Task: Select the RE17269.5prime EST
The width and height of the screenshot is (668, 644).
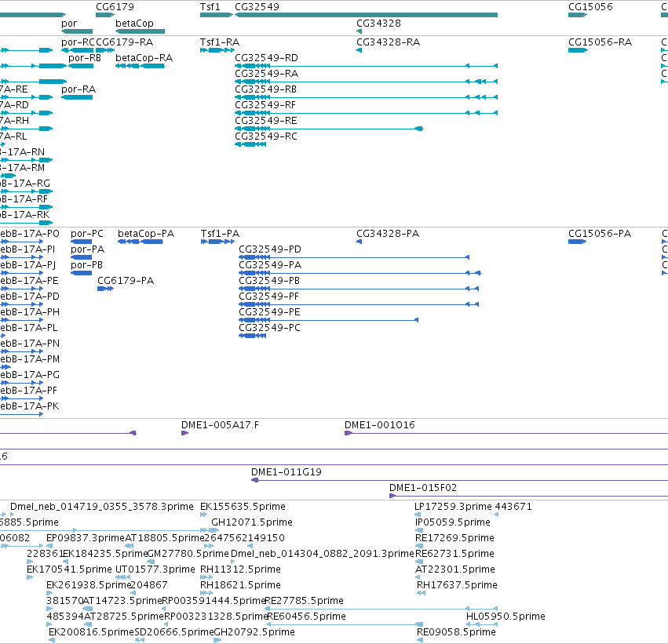Action: pyautogui.click(x=454, y=538)
